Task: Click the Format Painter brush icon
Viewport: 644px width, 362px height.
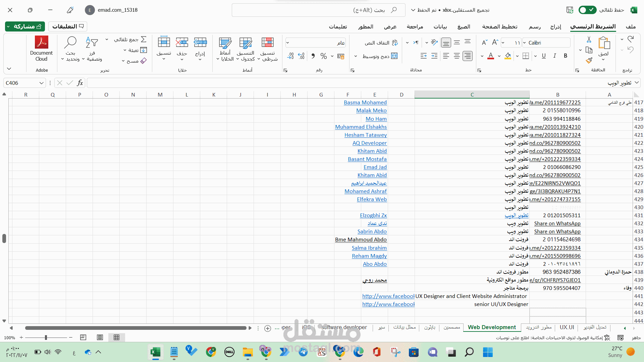Action: pyautogui.click(x=589, y=60)
